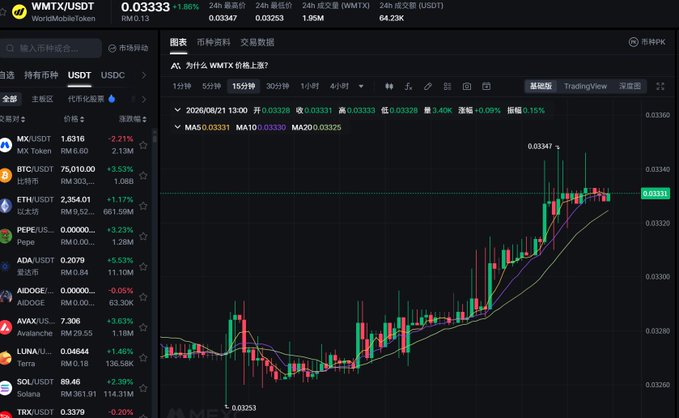Select the 5分钟 timeframe
Viewport: 679px width, 418px height.
point(211,86)
